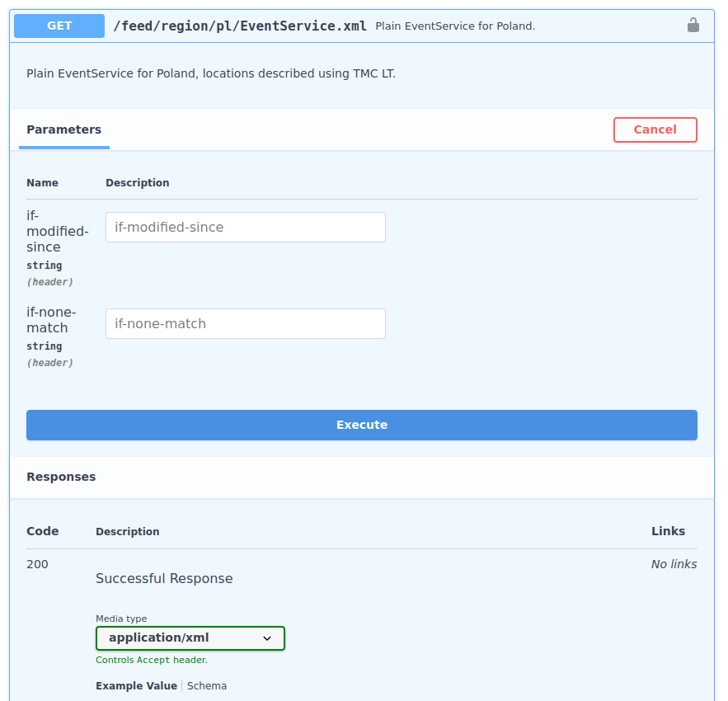Click Cancel to leave try-out mode
Screen dimensions: 728x701
coord(655,129)
